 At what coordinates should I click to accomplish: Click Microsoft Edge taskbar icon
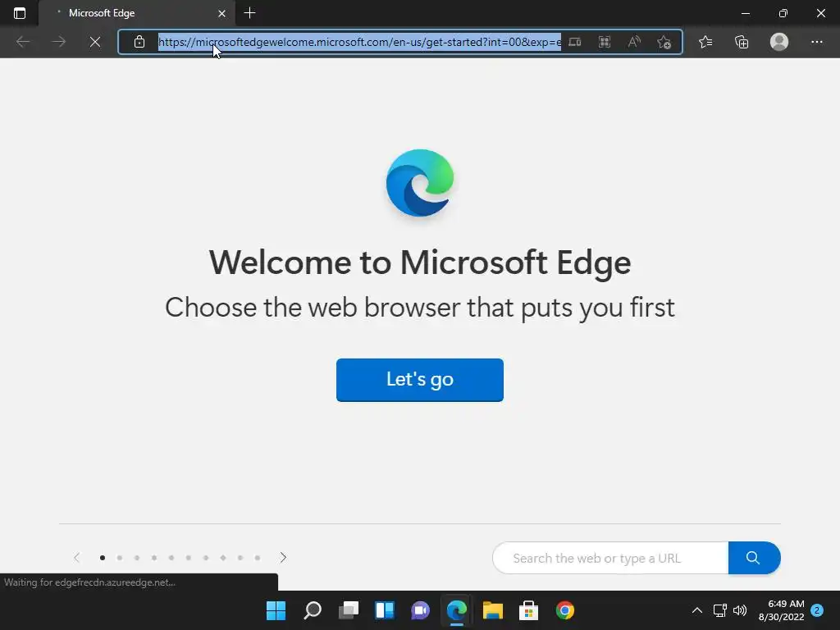(x=456, y=610)
